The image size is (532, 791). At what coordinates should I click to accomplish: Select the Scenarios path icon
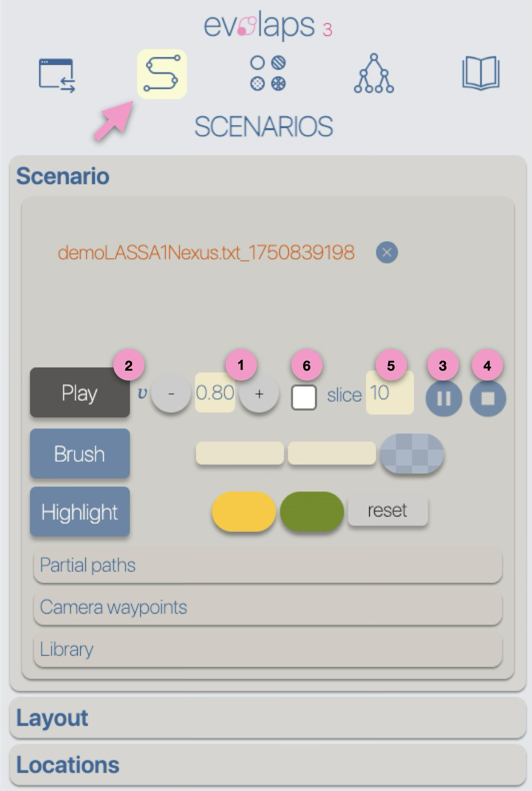point(162,74)
